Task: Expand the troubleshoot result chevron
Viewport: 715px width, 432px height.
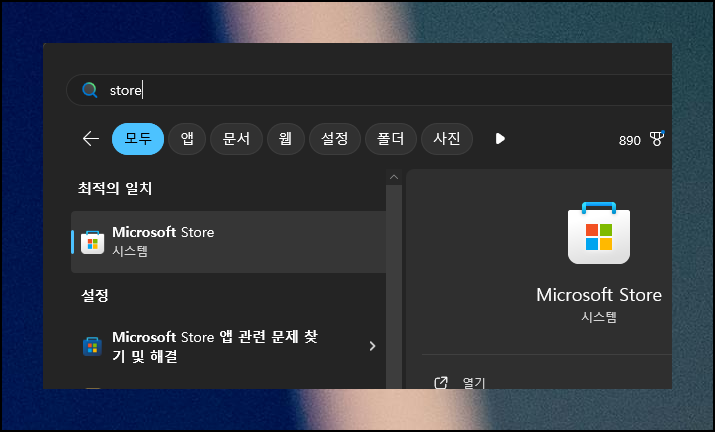Action: click(x=373, y=346)
